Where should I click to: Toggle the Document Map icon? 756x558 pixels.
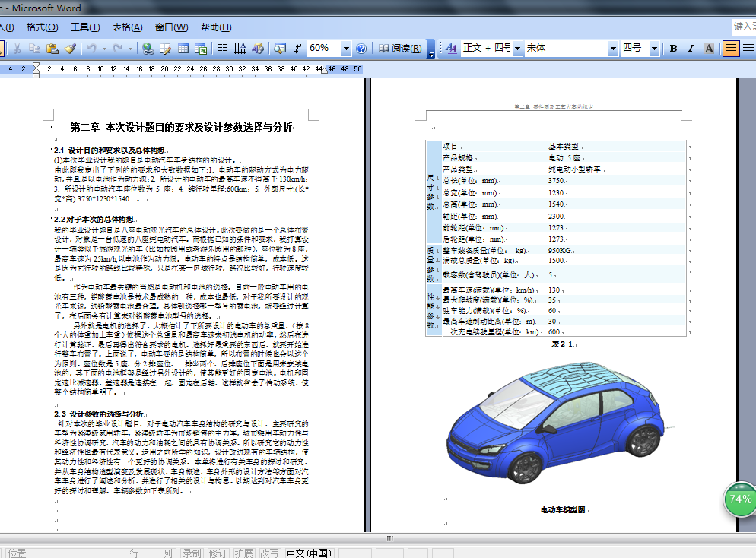point(280,48)
